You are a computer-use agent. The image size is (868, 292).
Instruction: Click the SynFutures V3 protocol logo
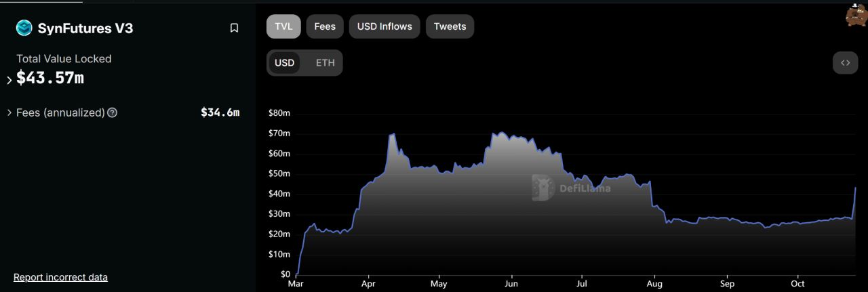(x=24, y=28)
